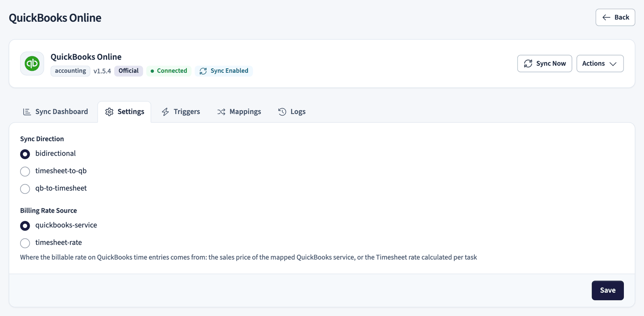
Task: Go to the Triggers tab
Action: click(181, 112)
